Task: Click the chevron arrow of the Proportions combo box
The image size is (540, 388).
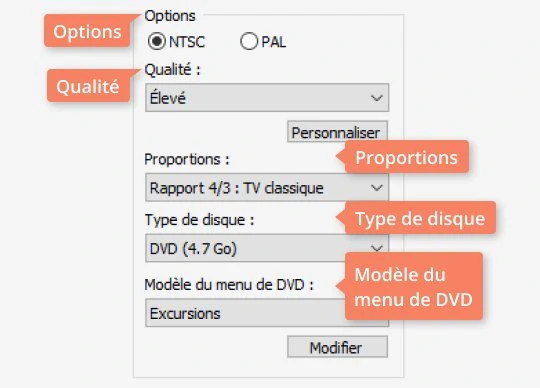Action: pyautogui.click(x=377, y=188)
